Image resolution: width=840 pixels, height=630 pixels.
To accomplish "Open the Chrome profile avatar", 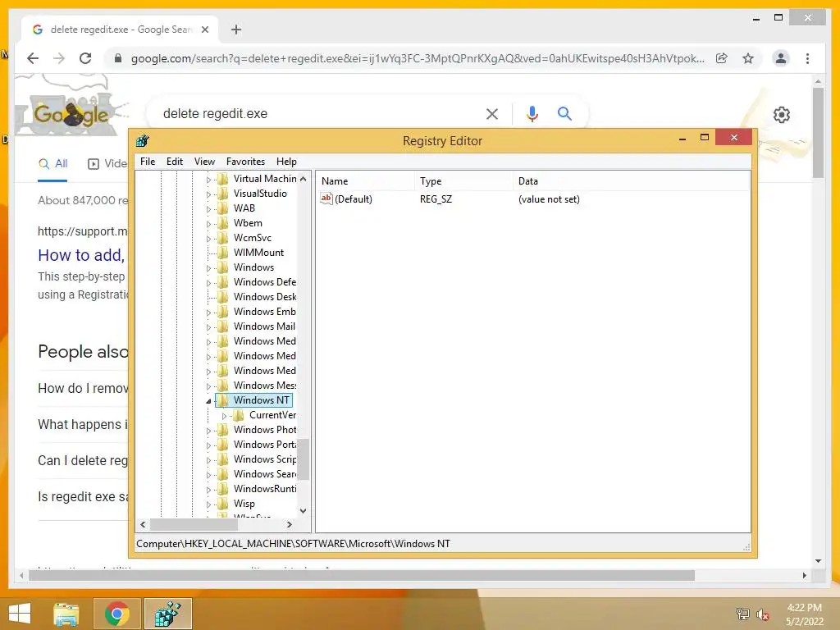I will [x=781, y=58].
